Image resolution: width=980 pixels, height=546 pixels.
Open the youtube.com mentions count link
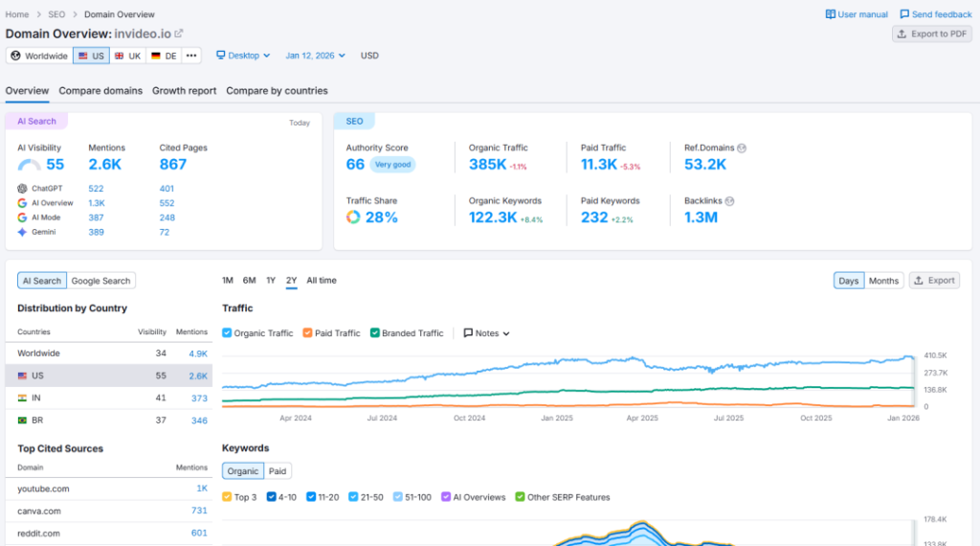pos(201,489)
